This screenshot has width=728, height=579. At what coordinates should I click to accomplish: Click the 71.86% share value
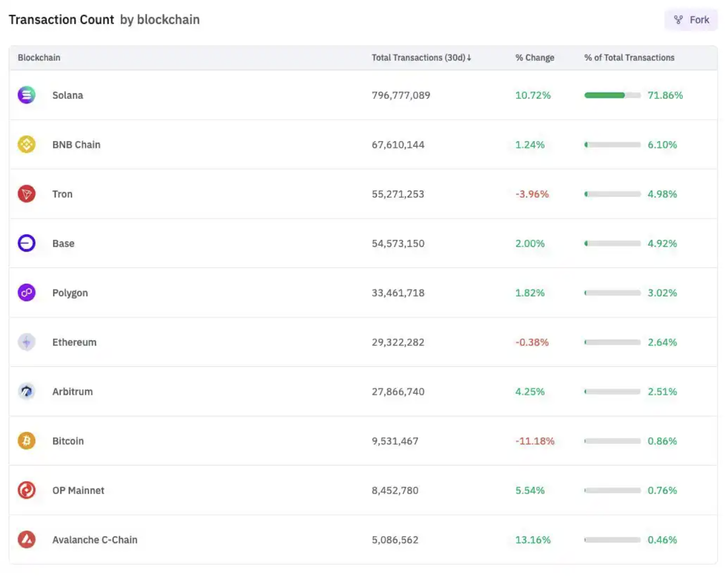(665, 96)
